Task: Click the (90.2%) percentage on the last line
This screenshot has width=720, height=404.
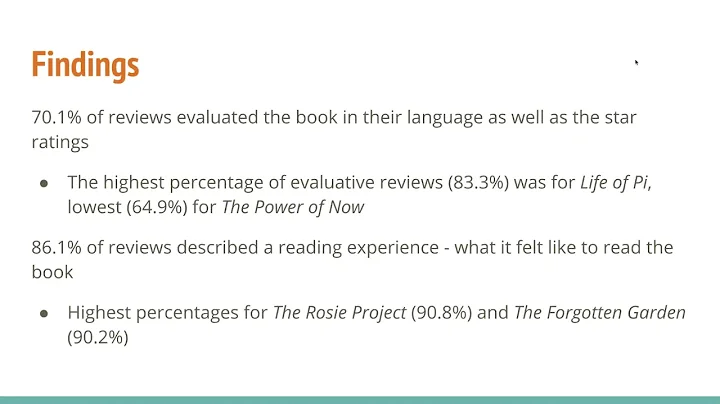Action: point(98,337)
